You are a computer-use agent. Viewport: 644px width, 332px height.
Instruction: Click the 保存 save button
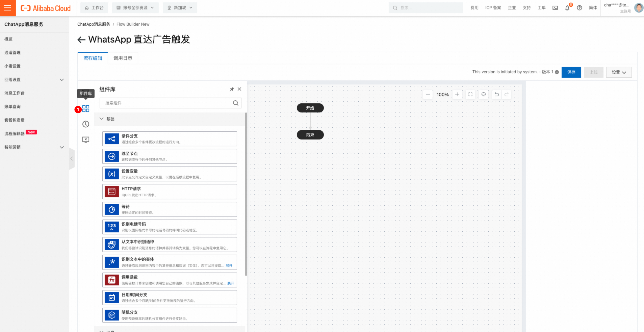571,72
